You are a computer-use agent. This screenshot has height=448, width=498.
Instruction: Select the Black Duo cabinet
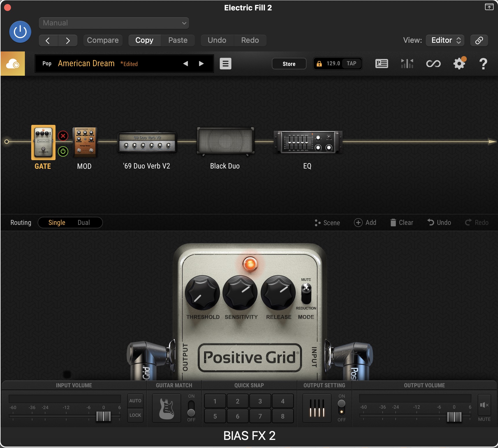pos(225,142)
